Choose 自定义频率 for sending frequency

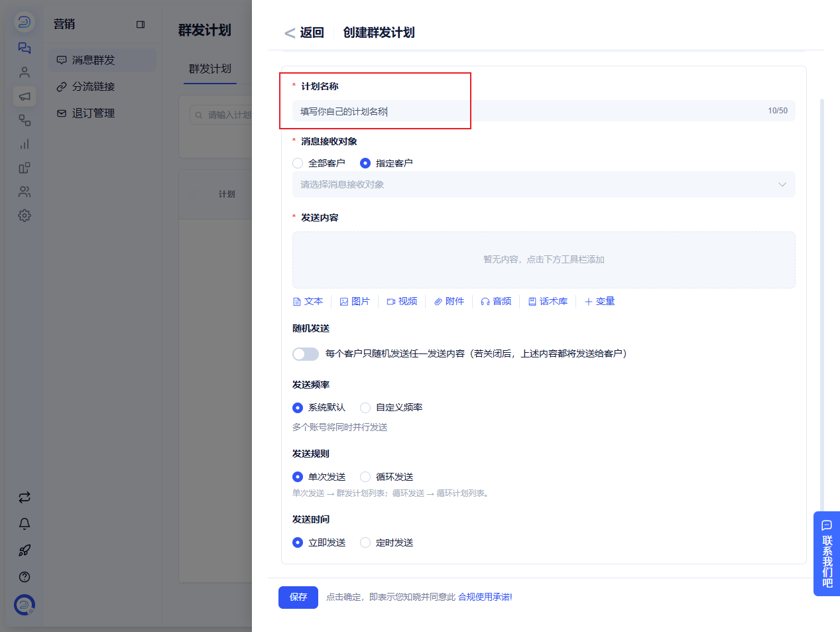pos(365,408)
